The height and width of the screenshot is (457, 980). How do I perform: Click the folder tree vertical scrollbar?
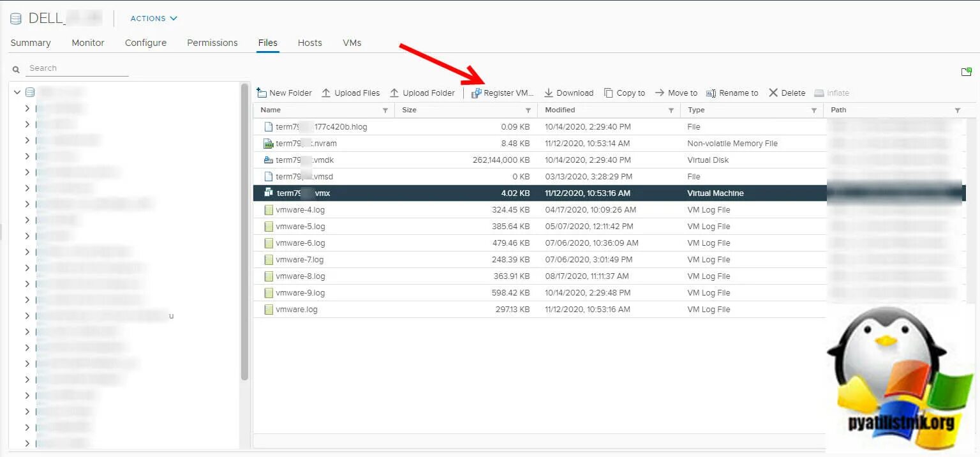tap(244, 233)
